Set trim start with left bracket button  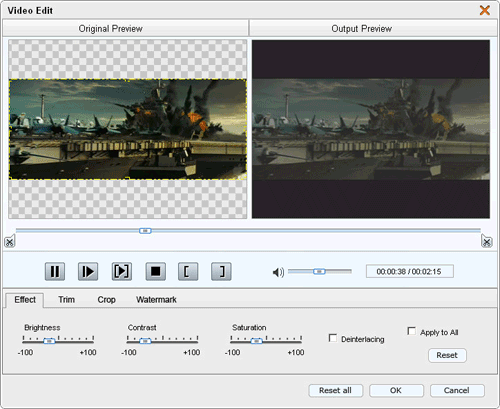click(x=188, y=271)
